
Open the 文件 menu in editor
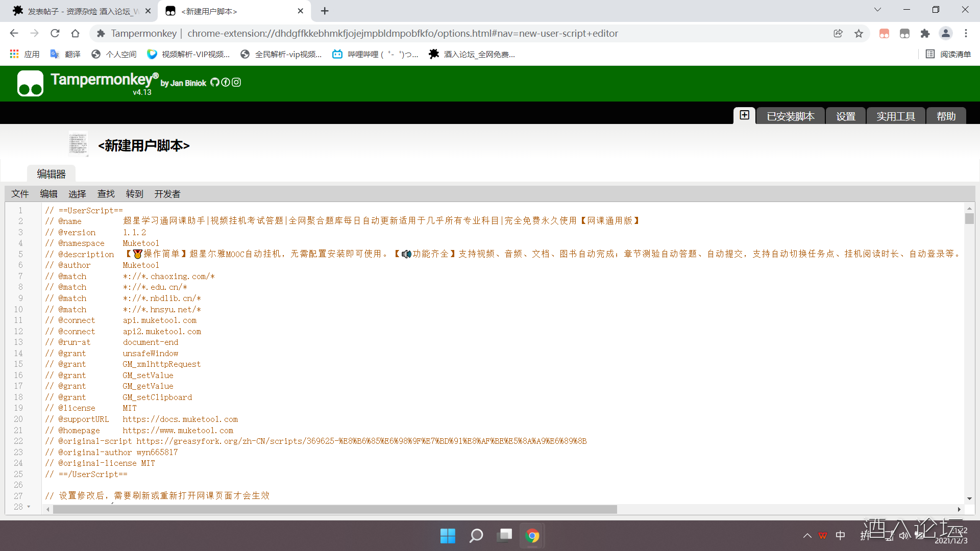point(20,194)
